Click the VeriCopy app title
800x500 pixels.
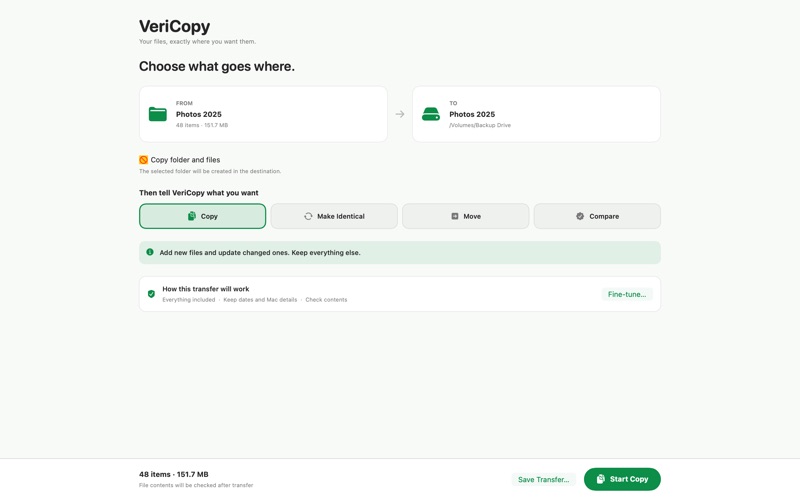tap(174, 26)
